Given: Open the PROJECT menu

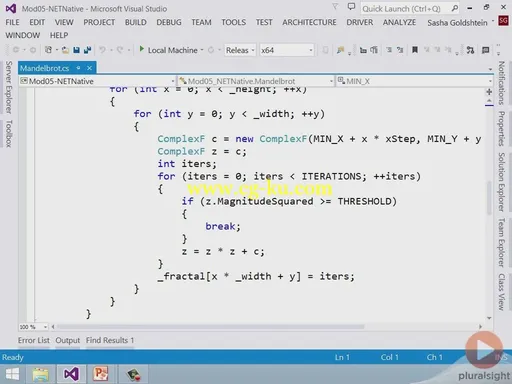Looking at the screenshot, I should [99, 22].
